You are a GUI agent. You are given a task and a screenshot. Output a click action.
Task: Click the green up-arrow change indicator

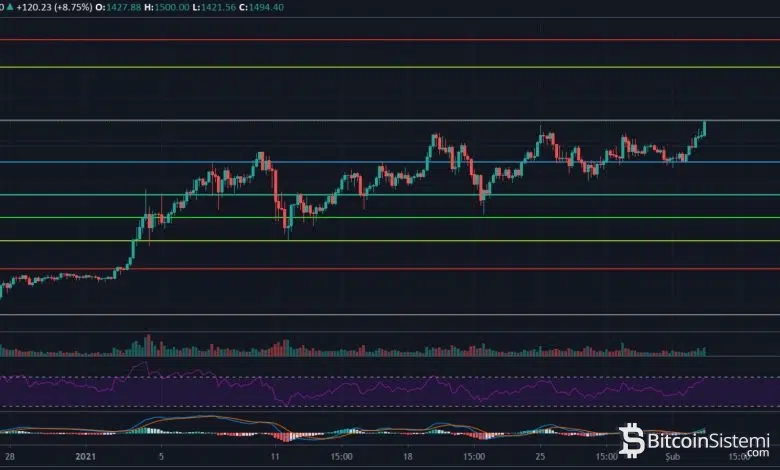pos(10,7)
